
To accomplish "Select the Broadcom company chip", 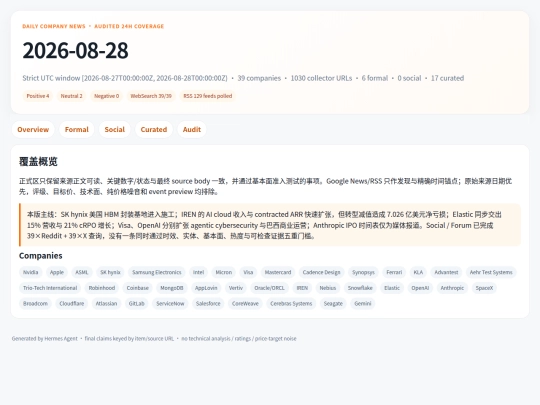I will [35, 303].
